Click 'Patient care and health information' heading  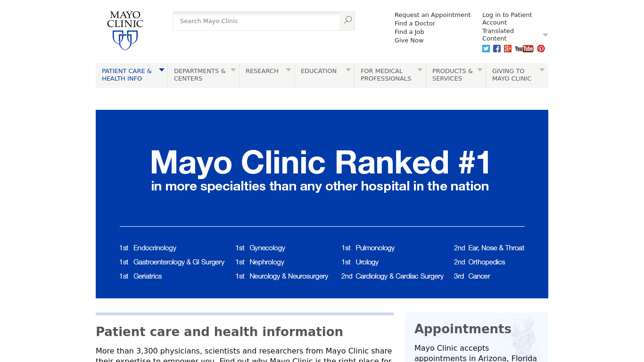pos(219,332)
